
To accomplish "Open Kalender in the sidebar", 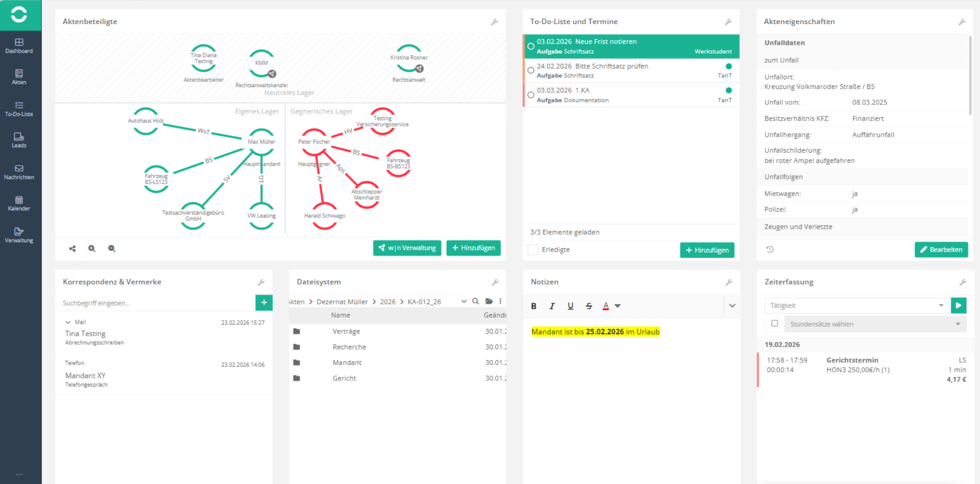I will [x=19, y=203].
